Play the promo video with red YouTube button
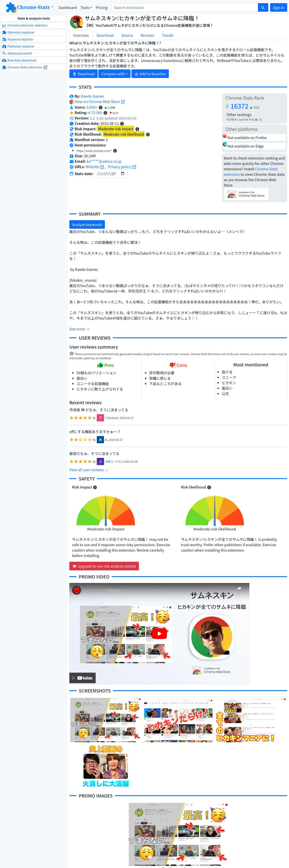Image resolution: width=289 pixels, height=868 pixels. click(x=159, y=633)
